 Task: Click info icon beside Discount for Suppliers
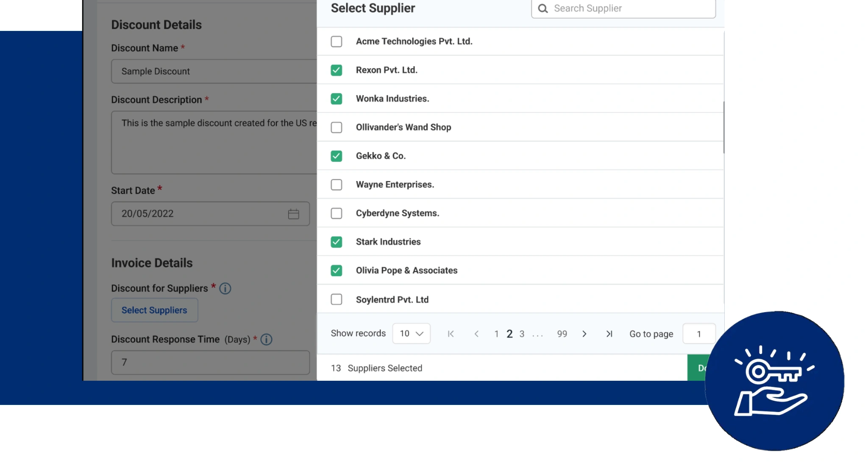pos(225,288)
